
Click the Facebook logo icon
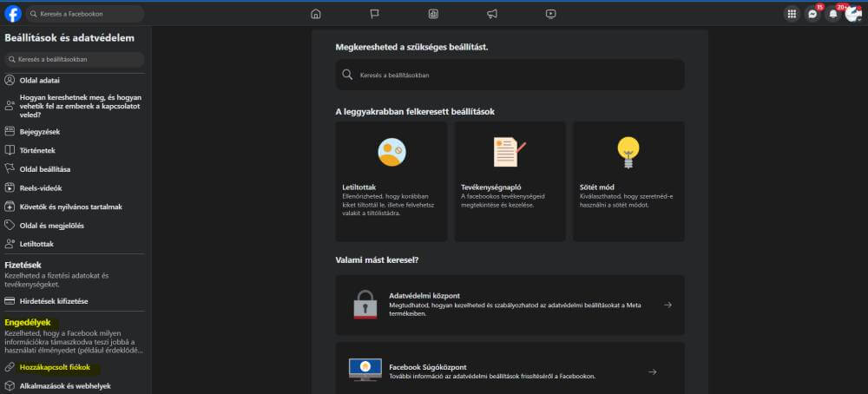[13, 14]
